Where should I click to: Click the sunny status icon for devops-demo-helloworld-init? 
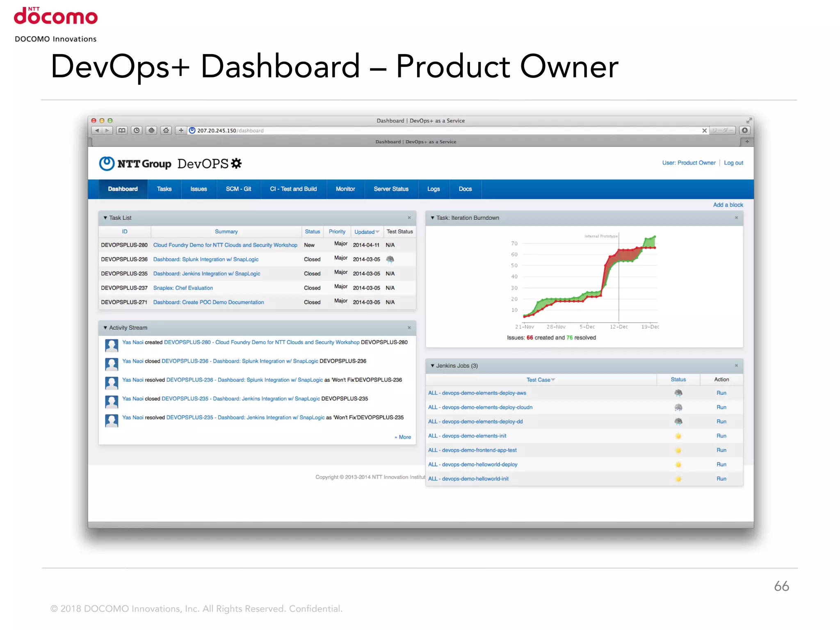tap(678, 479)
